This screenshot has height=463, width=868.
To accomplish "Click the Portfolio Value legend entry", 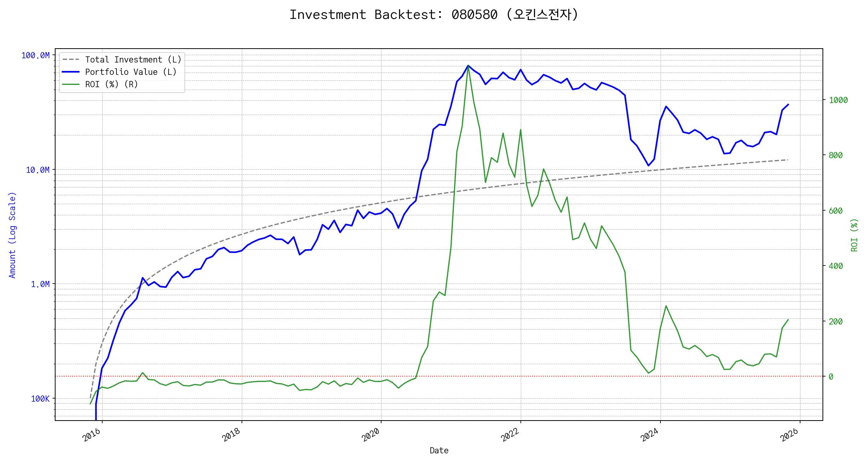I will [130, 72].
